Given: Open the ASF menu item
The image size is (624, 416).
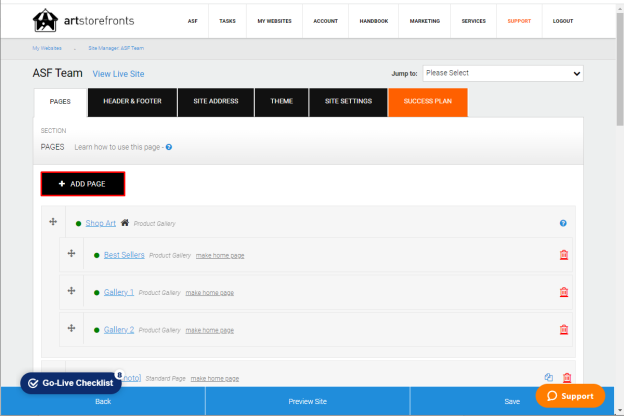Looking at the screenshot, I should point(193,21).
